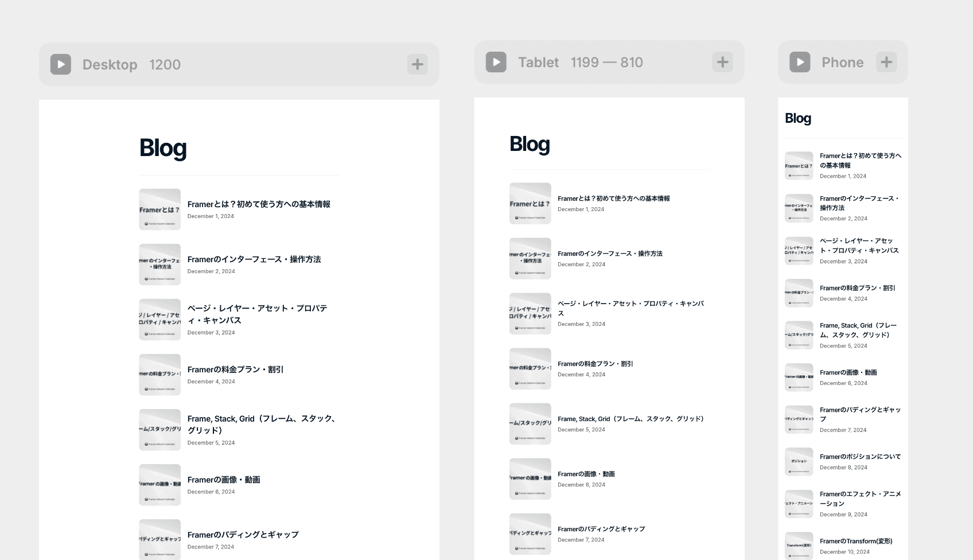Open the December 6 post thumbnail in Desktop
Image resolution: width=973 pixels, height=560 pixels.
(160, 485)
